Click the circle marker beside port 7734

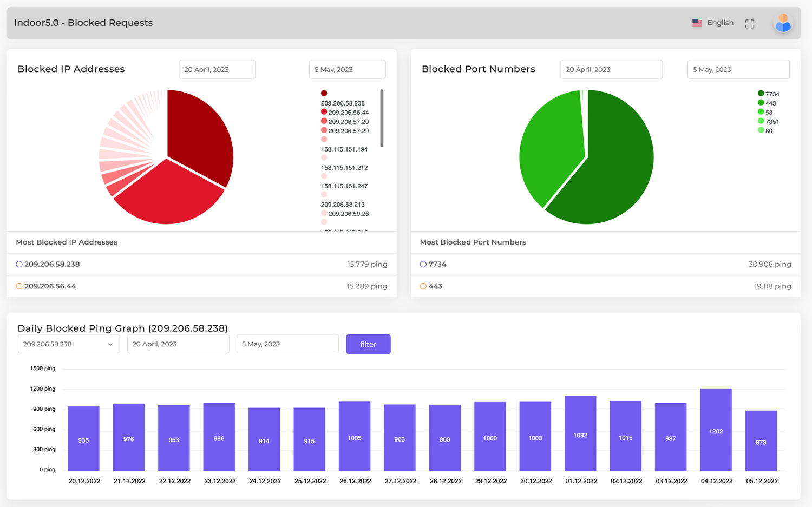(423, 265)
